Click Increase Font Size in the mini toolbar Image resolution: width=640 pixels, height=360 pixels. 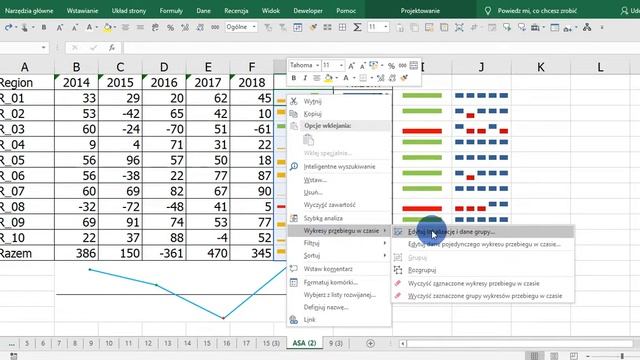point(351,65)
